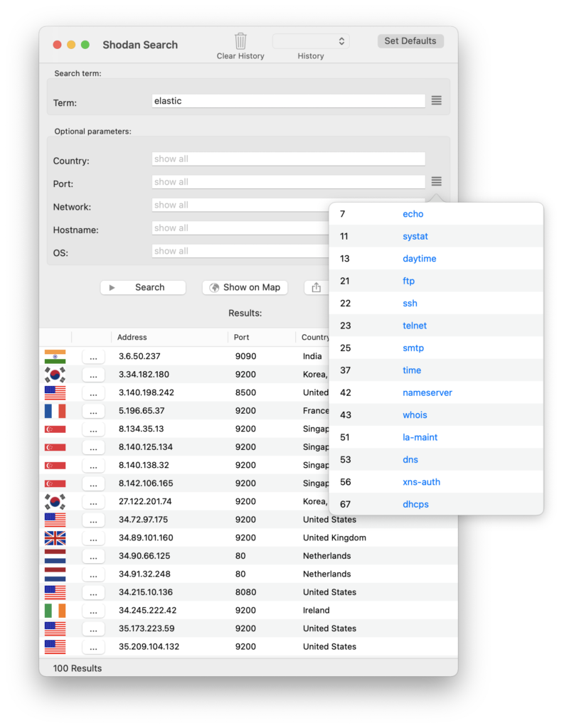Viewport: 569px width, 728px height.
Task: Click the Singapore flag for 8.134.35.13
Action: pos(55,429)
